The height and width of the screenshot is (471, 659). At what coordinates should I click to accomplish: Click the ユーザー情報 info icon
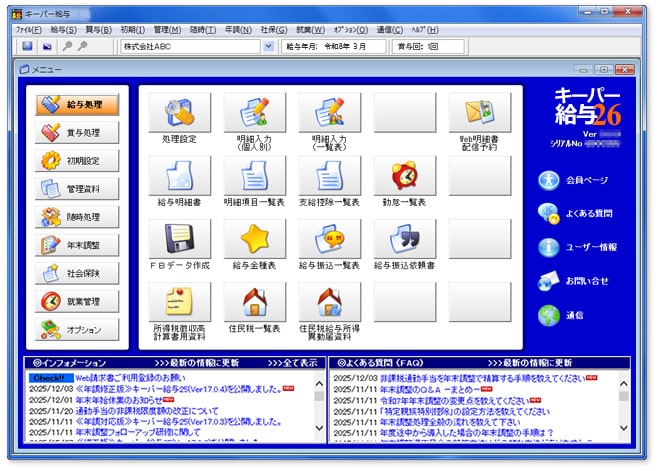point(549,247)
